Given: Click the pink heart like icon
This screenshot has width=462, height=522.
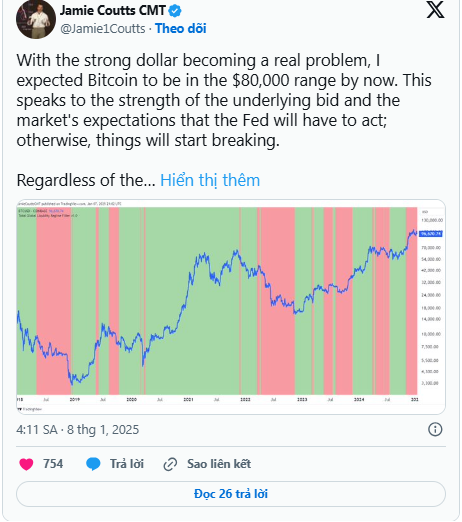Looking at the screenshot, I should pos(26,464).
